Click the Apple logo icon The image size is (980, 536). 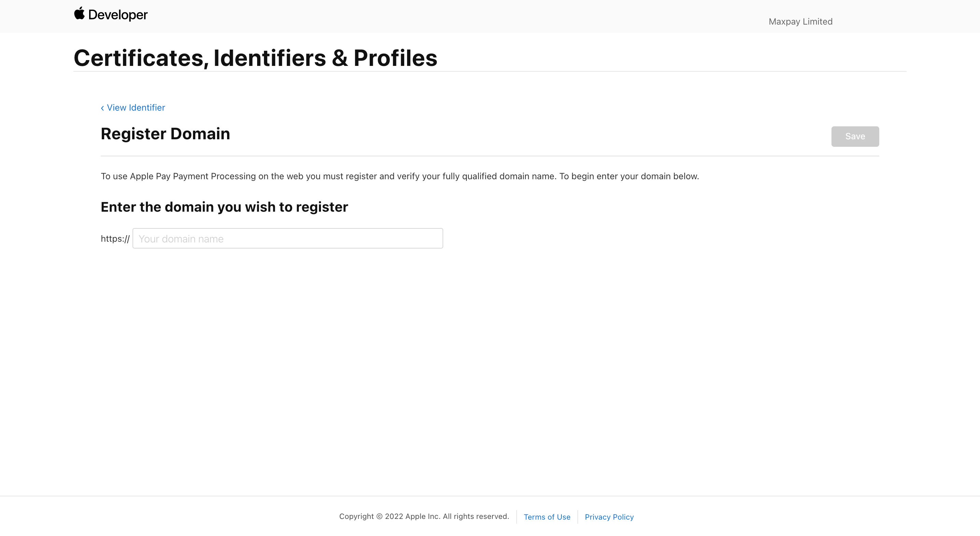tap(79, 13)
